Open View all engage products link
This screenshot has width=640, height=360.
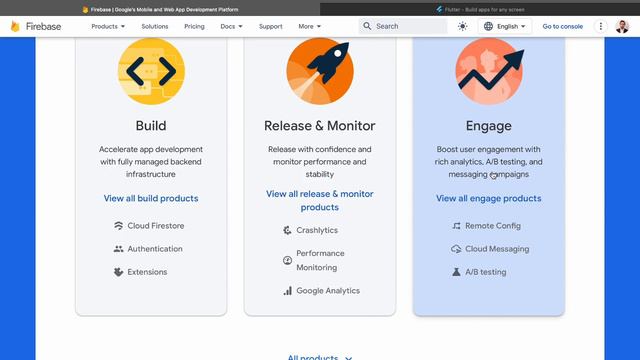click(489, 198)
